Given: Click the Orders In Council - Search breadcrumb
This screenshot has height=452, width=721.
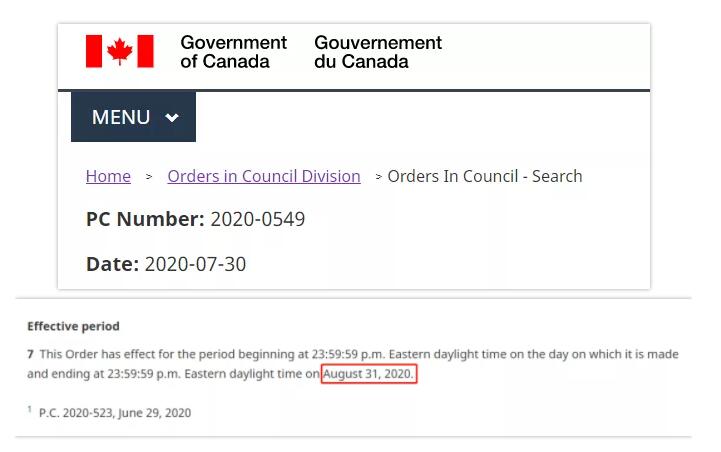Looking at the screenshot, I should click(x=484, y=176).
